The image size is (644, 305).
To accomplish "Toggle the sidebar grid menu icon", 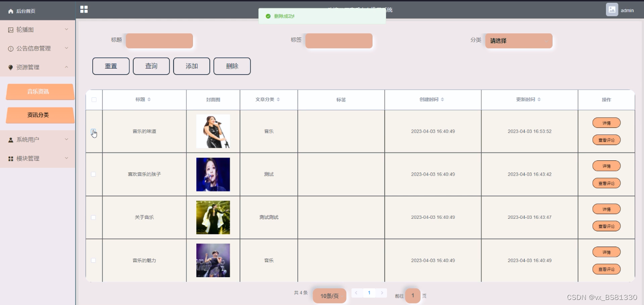I will point(84,9).
